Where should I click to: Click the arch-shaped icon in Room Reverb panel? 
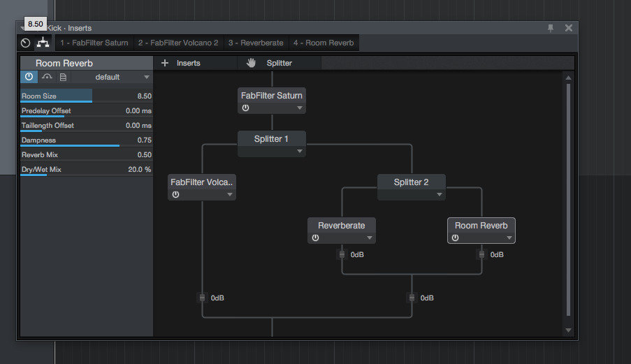tap(46, 77)
